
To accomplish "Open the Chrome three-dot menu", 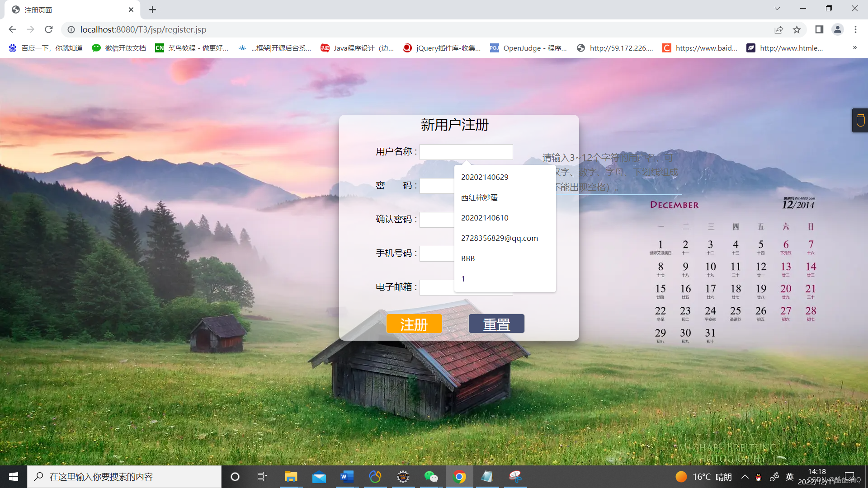I will (x=855, y=29).
